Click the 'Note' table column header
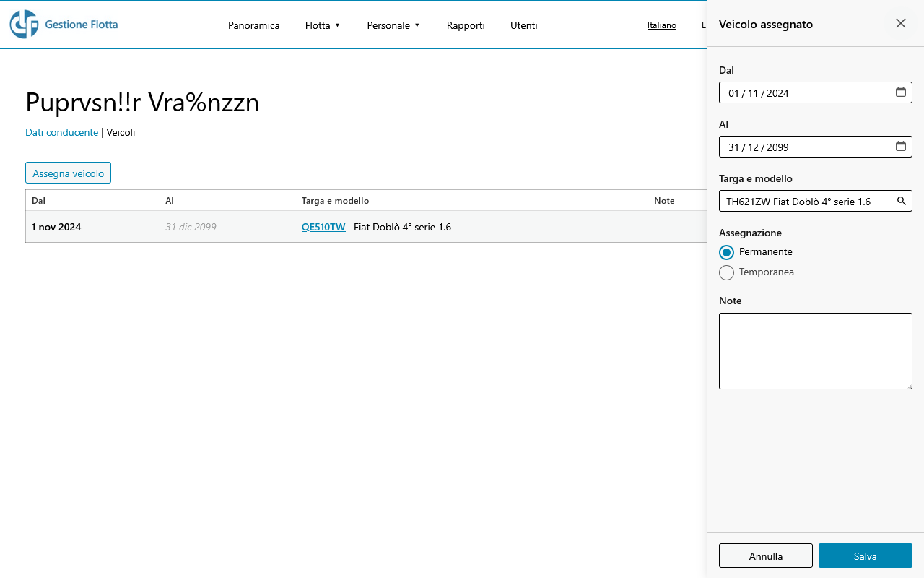This screenshot has width=924, height=578. (x=664, y=201)
